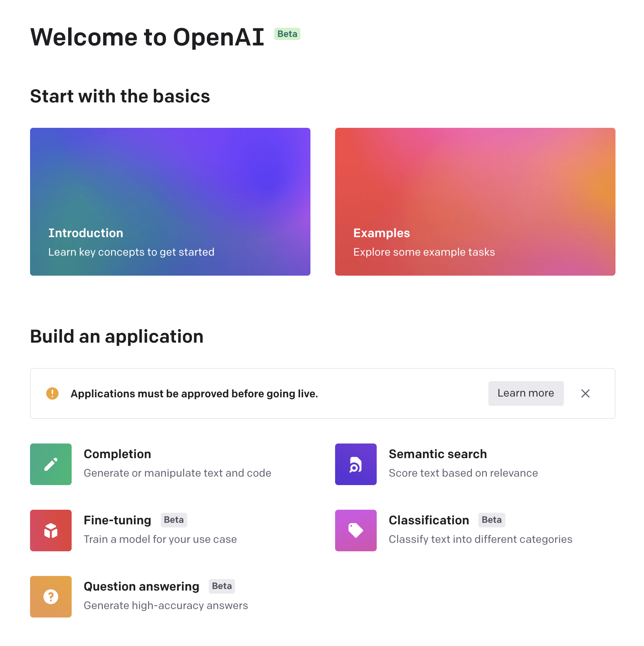This screenshot has width=644, height=646.
Task: Click the Beta badge next to Fine-tuning
Action: click(x=174, y=520)
